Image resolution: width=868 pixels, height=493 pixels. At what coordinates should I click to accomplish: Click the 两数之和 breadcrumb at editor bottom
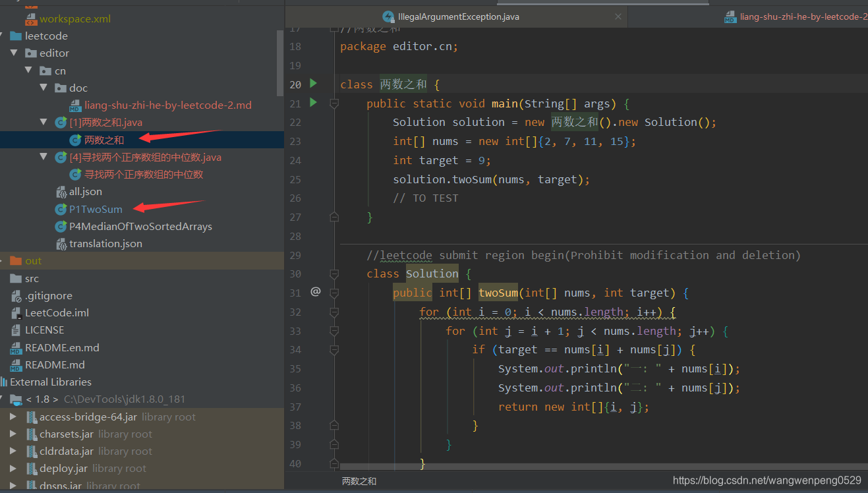pos(359,481)
